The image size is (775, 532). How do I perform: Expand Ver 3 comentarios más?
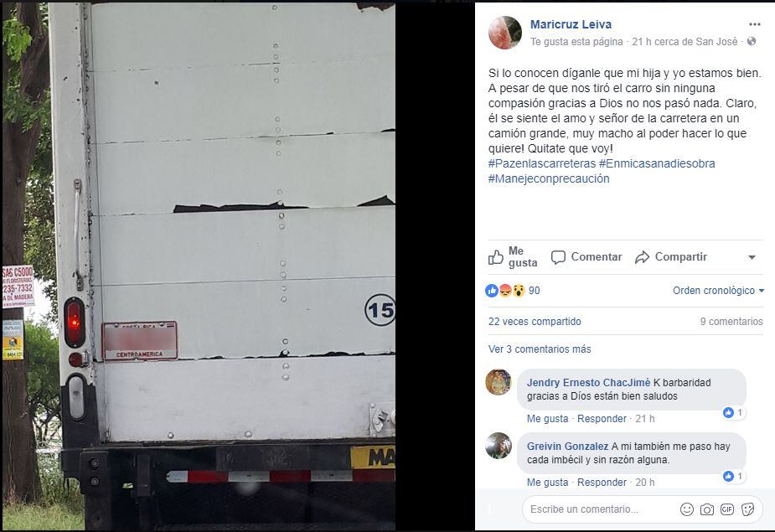click(540, 349)
